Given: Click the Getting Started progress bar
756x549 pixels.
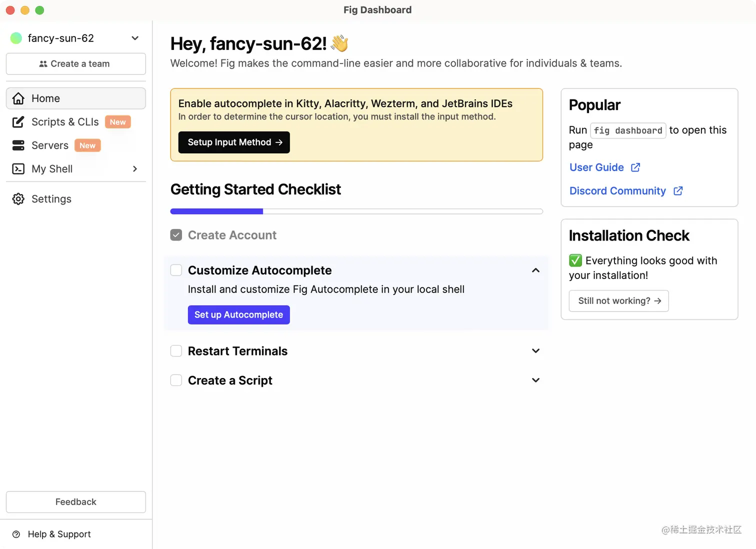Looking at the screenshot, I should coord(356,211).
